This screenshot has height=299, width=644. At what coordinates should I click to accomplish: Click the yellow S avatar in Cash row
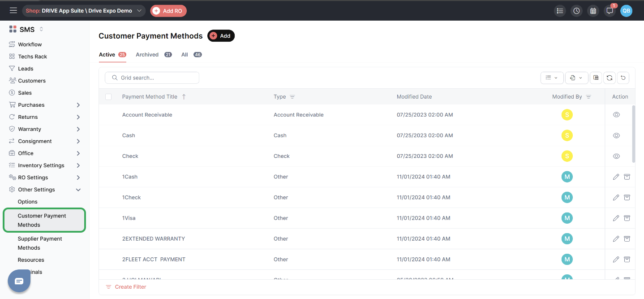point(567,135)
